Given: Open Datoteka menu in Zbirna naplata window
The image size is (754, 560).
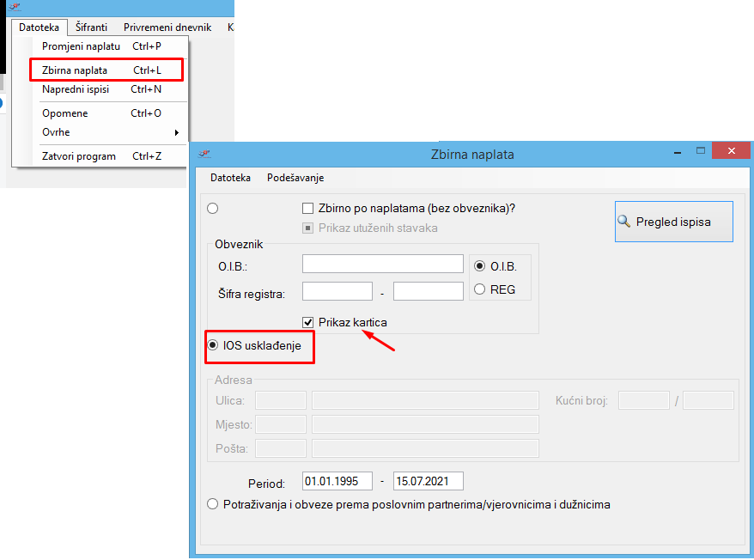Looking at the screenshot, I should (230, 178).
